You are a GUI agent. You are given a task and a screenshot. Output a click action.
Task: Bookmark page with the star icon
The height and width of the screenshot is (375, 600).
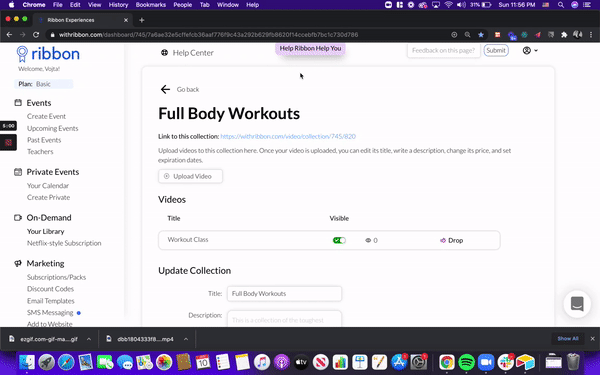[x=481, y=35]
